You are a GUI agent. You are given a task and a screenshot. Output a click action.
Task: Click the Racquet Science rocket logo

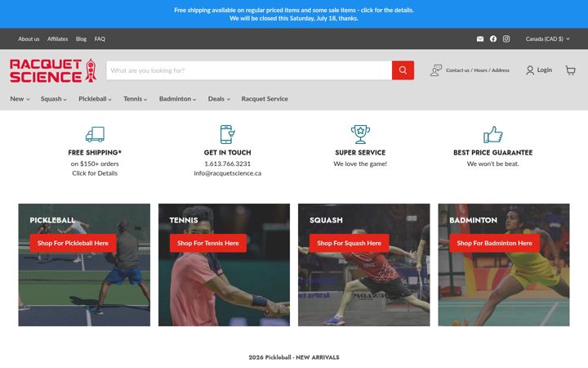pos(53,70)
